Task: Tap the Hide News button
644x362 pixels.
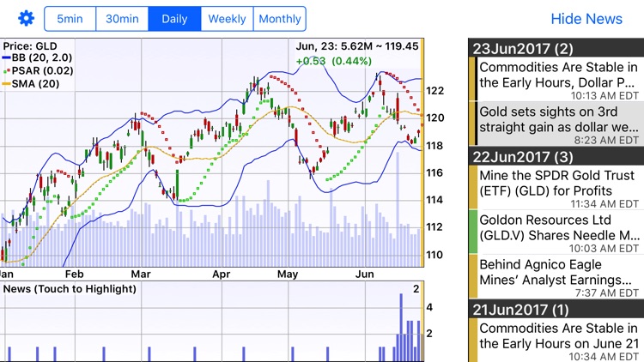Action: pos(586,19)
